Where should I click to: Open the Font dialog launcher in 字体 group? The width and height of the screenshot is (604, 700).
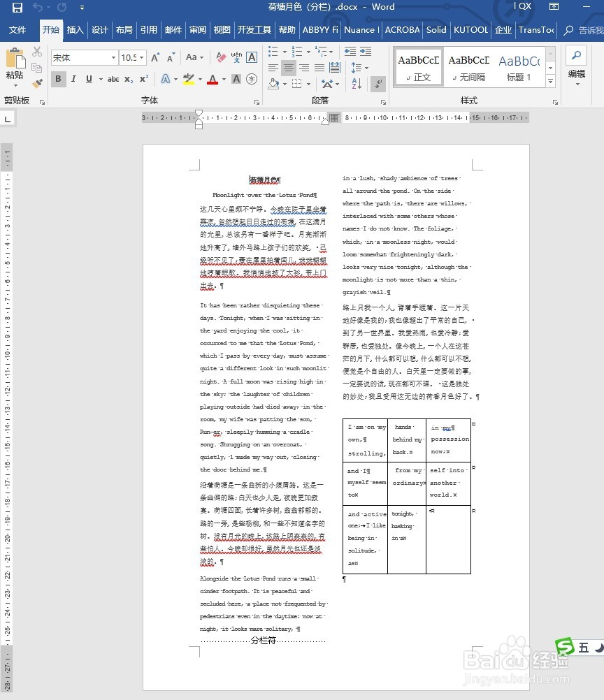click(x=257, y=102)
